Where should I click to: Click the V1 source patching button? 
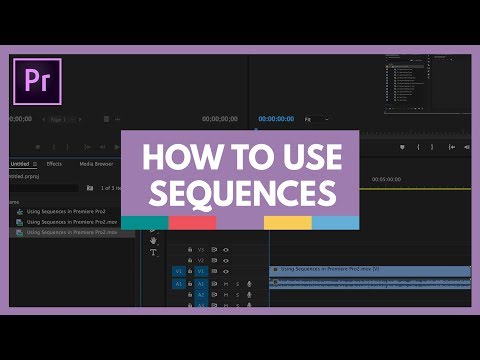pos(179,271)
